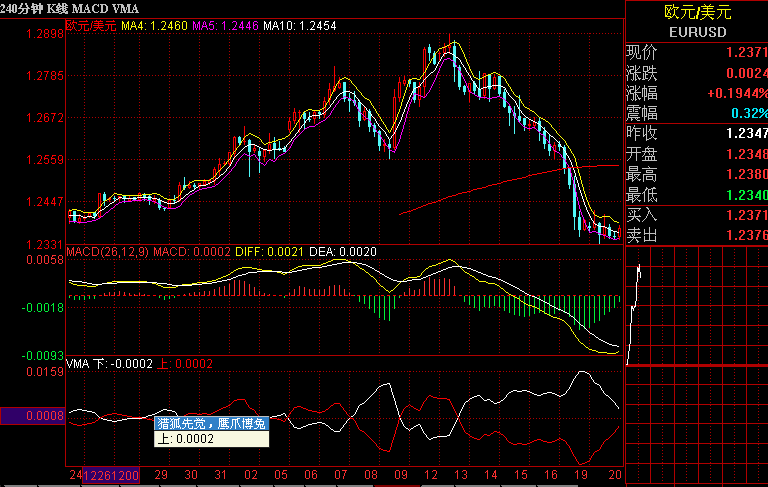Select the 震幅 0.32% amplitude row
The width and height of the screenshot is (768, 487).
pos(697,114)
